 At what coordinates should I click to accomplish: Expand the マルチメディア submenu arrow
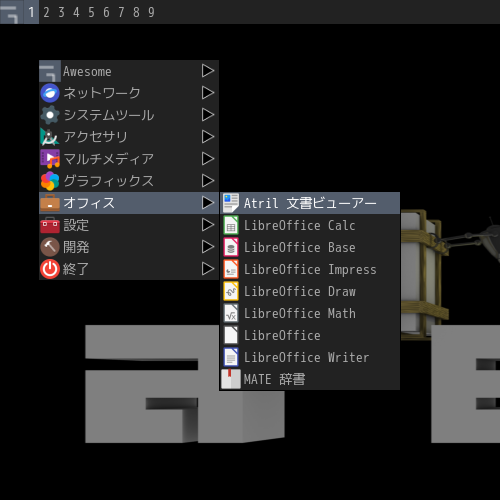click(x=208, y=159)
